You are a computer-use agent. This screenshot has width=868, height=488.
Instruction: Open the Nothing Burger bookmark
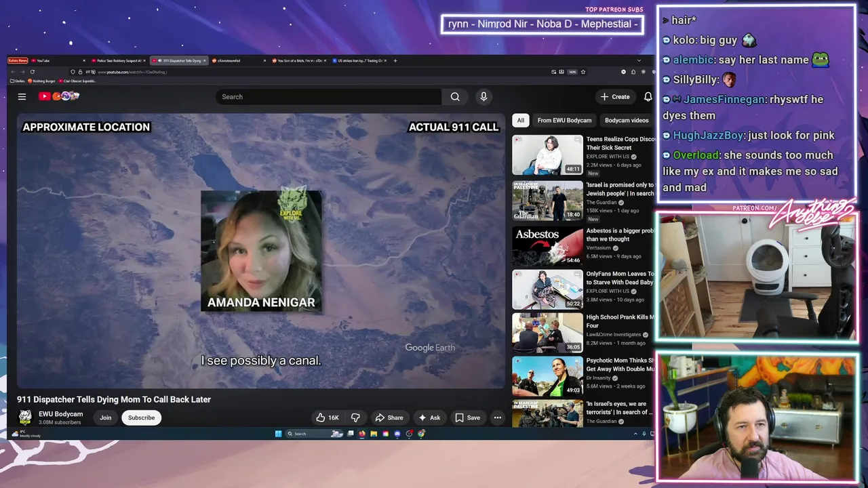coord(41,81)
